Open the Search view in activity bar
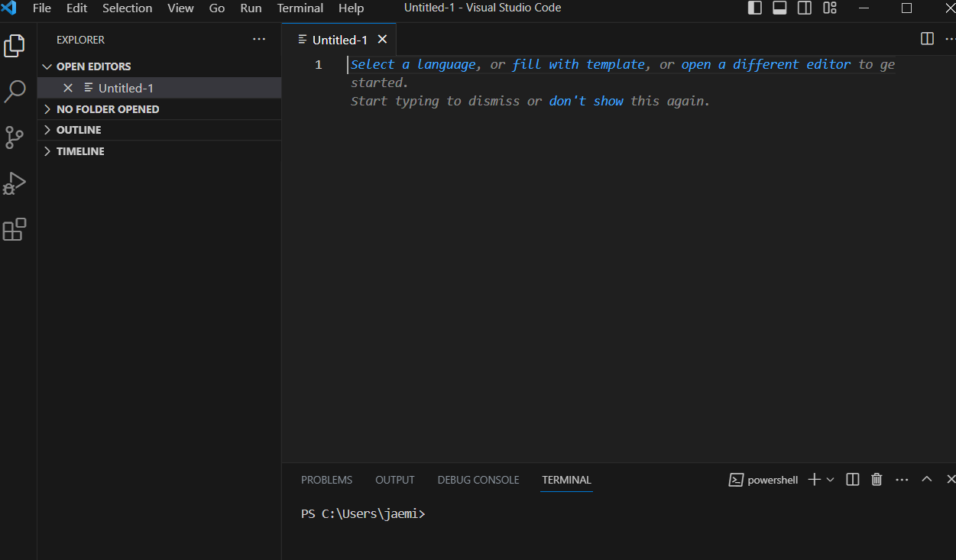 15,92
